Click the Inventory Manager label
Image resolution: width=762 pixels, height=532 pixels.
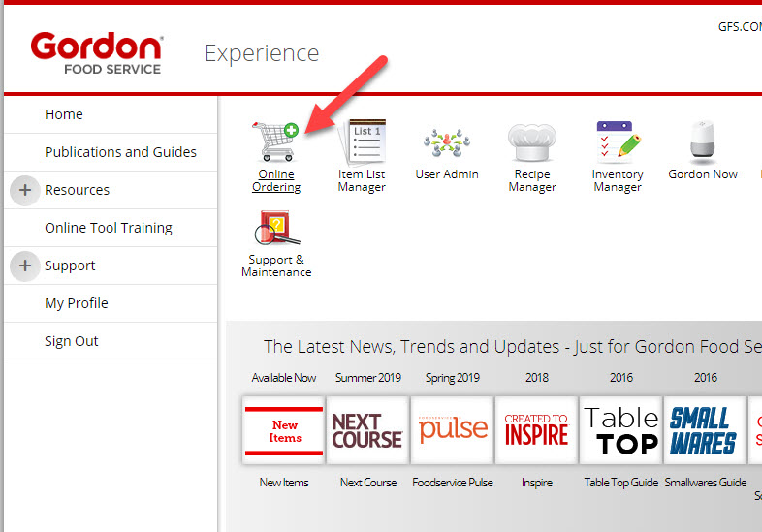618,181
